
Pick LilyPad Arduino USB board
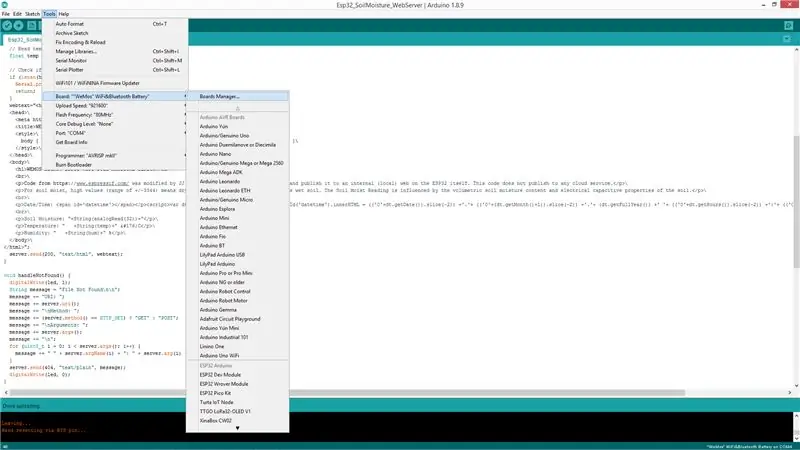click(x=237, y=255)
